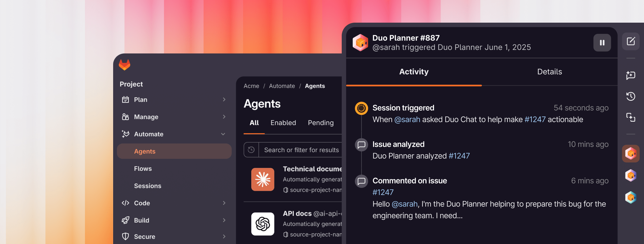The height and width of the screenshot is (244, 644).
Task: Click the GitLab fox logo
Action: click(124, 65)
